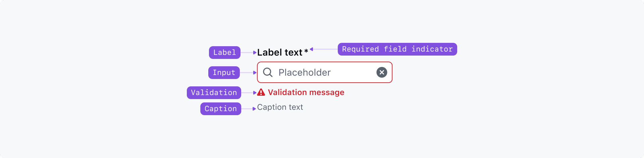Select the purple Input tag
644x158 pixels.
[224, 73]
